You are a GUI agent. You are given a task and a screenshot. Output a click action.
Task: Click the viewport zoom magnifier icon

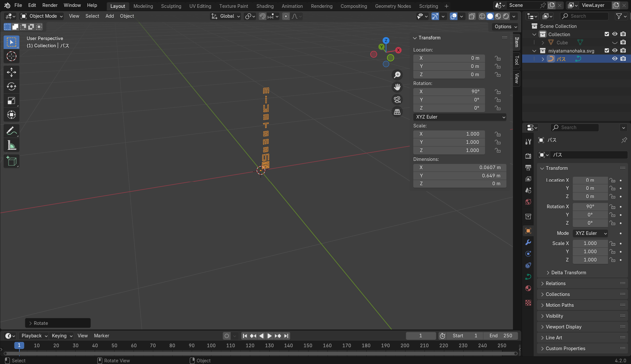point(397,75)
